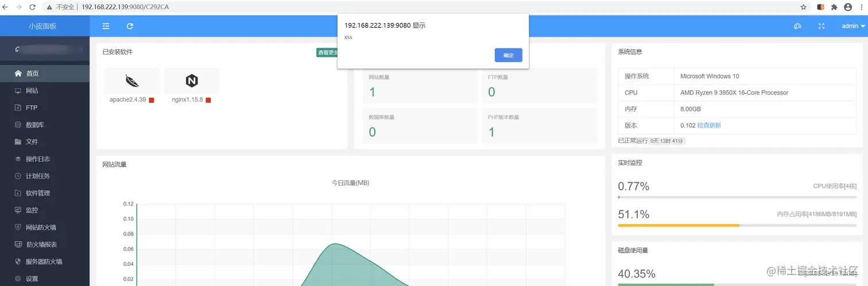Image resolution: width=868 pixels, height=286 pixels.
Task: Click the red status square beside nginx1.15.8
Action: click(208, 100)
